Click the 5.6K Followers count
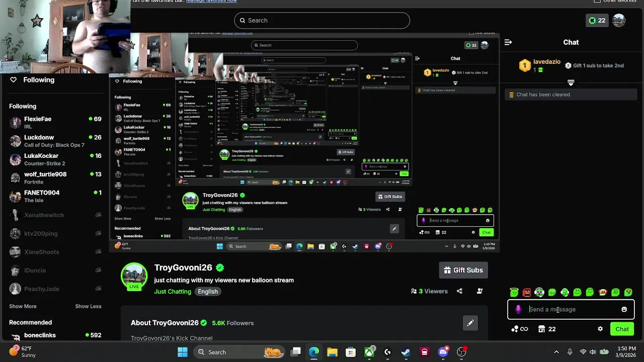The width and height of the screenshot is (644, 362). tap(233, 323)
